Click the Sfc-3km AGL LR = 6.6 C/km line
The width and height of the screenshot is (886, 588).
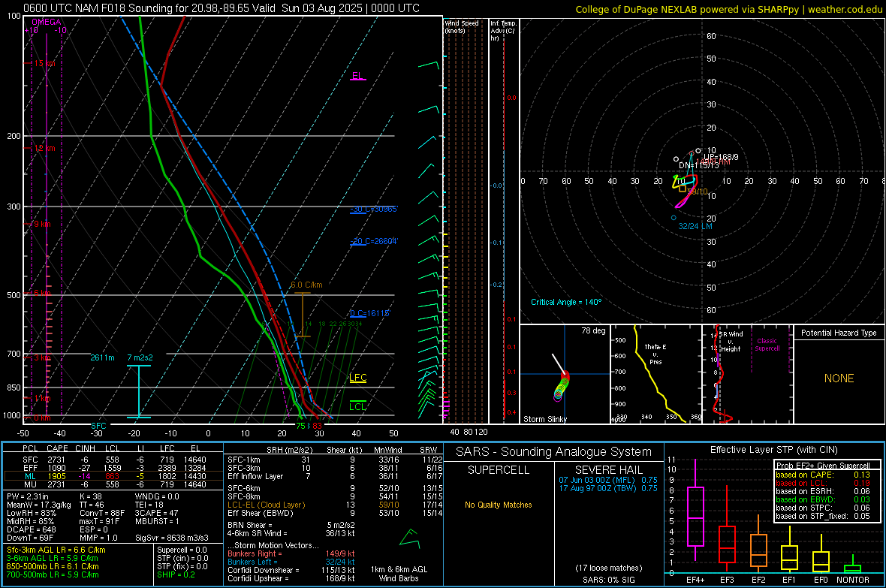pos(56,550)
